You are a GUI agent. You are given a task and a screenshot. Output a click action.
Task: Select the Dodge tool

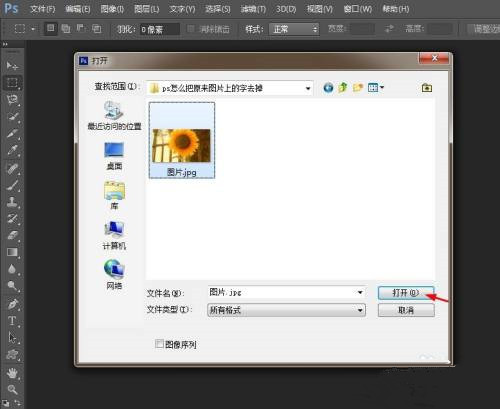[12, 286]
